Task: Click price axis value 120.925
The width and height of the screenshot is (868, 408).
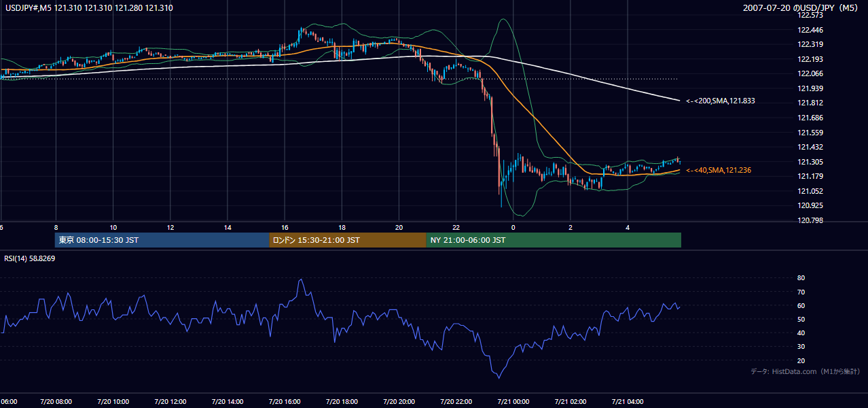Action: click(x=811, y=205)
